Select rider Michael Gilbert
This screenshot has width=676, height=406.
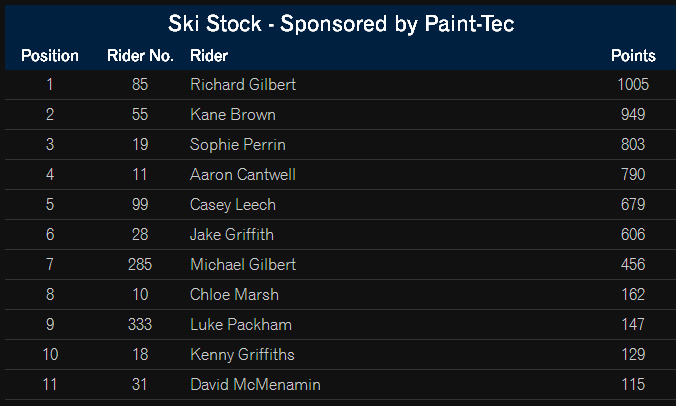[x=243, y=265]
